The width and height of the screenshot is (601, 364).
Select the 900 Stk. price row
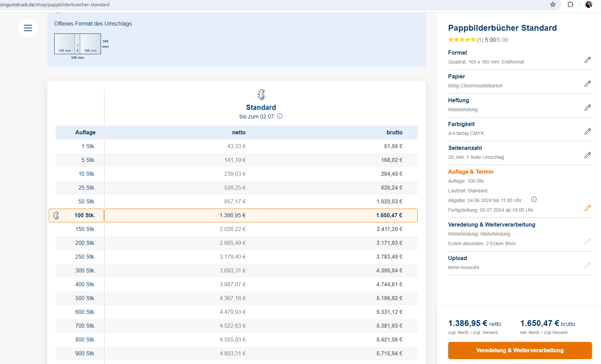(x=237, y=353)
